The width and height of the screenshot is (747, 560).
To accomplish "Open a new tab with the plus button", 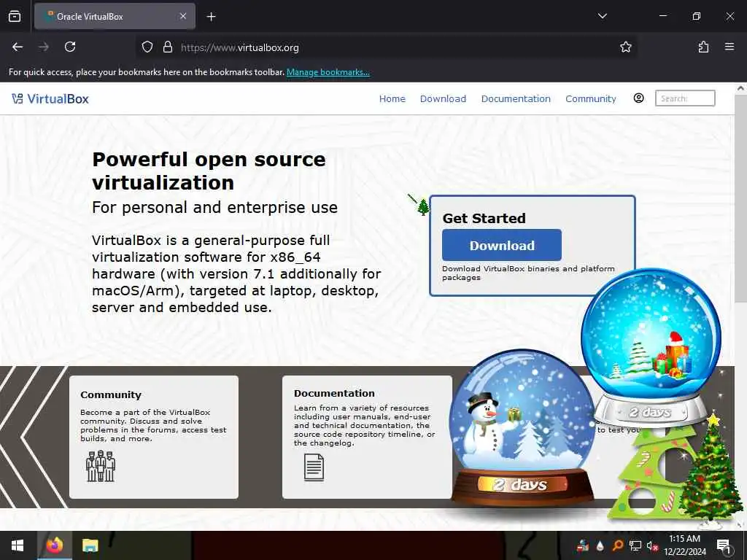I will coord(211,17).
